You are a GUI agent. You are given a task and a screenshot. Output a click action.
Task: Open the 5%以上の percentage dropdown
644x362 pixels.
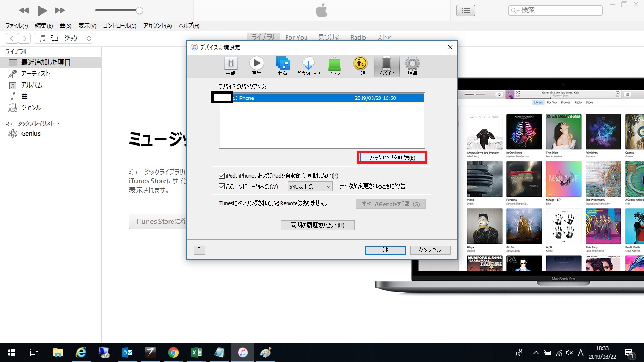pos(310,187)
